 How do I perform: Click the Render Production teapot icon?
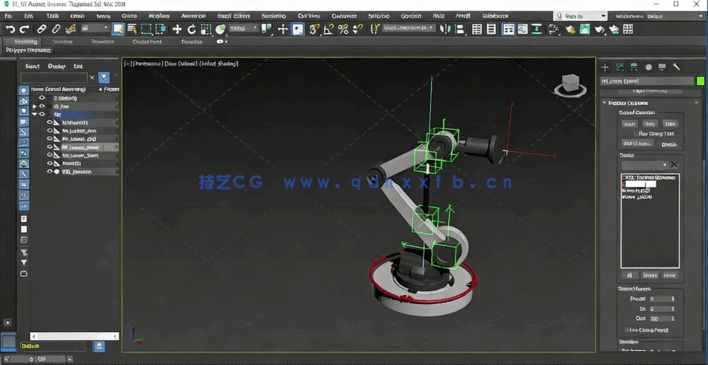[x=600, y=29]
